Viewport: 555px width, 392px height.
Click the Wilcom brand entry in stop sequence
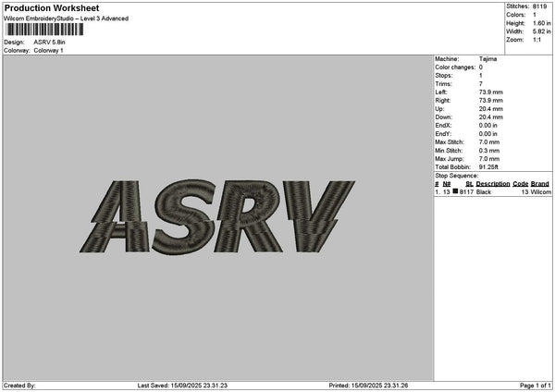542,191
